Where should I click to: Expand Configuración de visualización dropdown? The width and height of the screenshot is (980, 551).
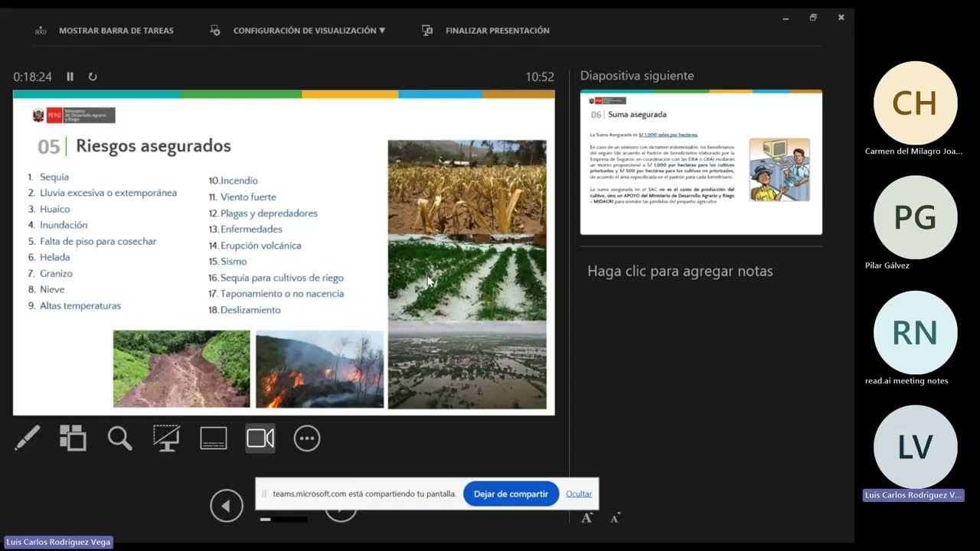309,31
